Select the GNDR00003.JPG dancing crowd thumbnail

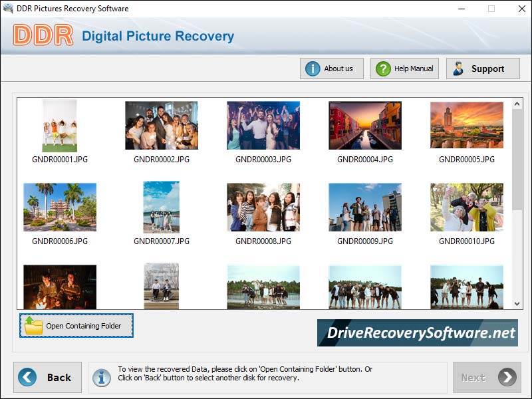click(263, 125)
